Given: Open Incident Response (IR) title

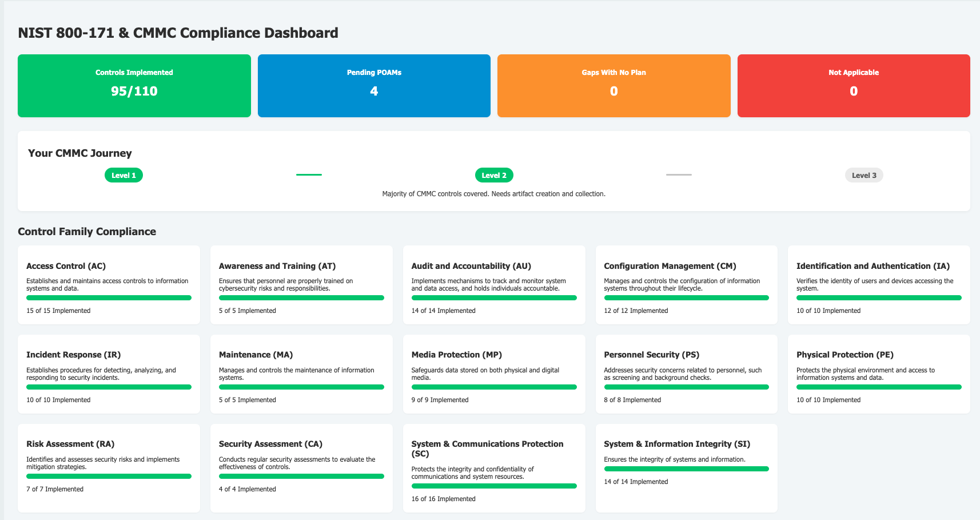Looking at the screenshot, I should click(74, 355).
